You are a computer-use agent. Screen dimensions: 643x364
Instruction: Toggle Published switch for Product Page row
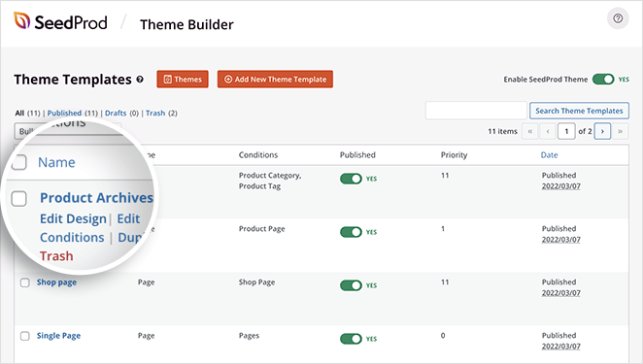coord(351,232)
